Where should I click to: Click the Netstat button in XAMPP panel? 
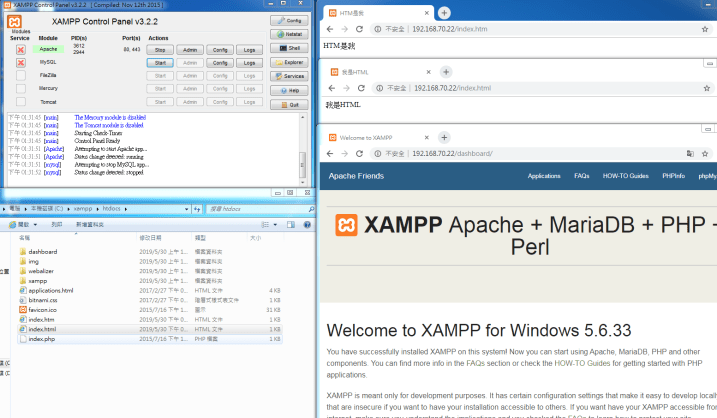click(288, 34)
